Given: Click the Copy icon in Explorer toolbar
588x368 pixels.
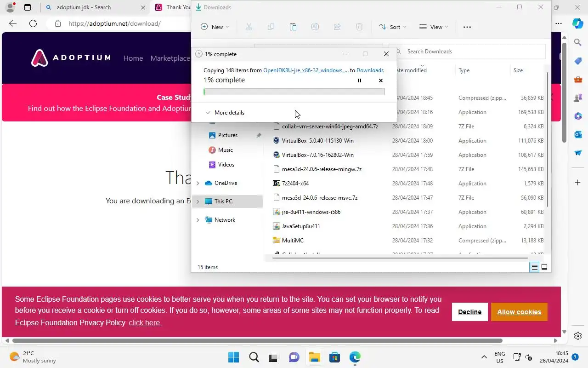Looking at the screenshot, I should (x=271, y=27).
